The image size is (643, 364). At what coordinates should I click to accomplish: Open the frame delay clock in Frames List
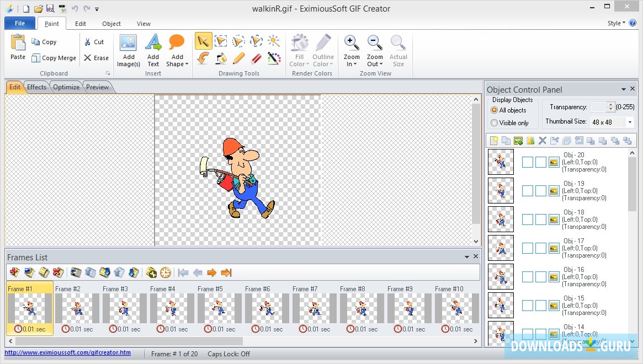[x=165, y=272]
